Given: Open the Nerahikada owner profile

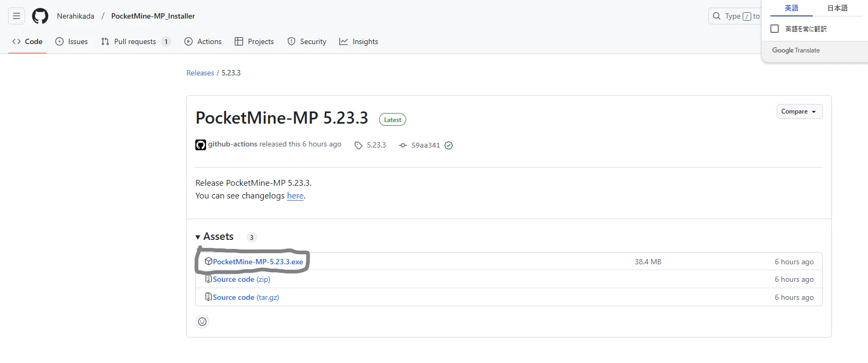Looking at the screenshot, I should 75,16.
